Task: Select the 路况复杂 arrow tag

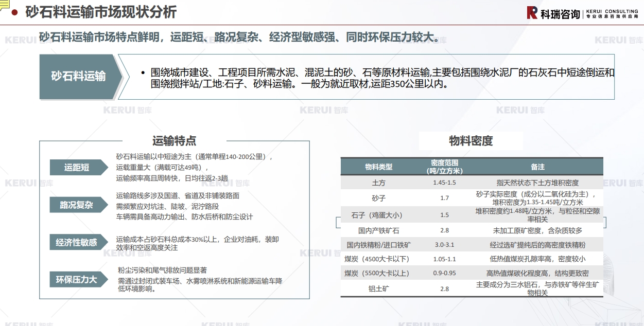Action: click(77, 205)
